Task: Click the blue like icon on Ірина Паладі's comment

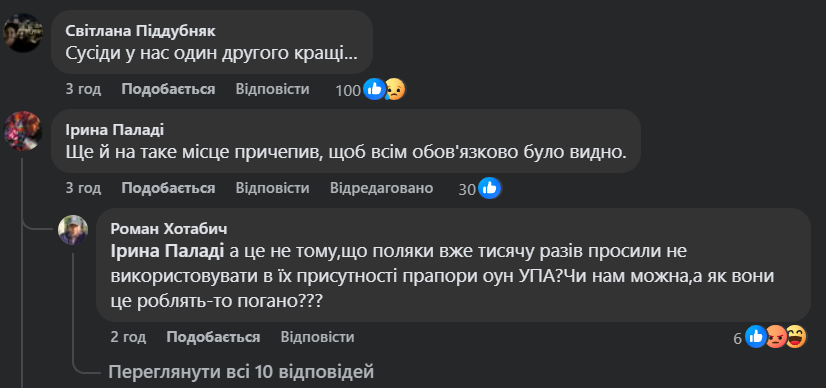Action: coord(489,188)
